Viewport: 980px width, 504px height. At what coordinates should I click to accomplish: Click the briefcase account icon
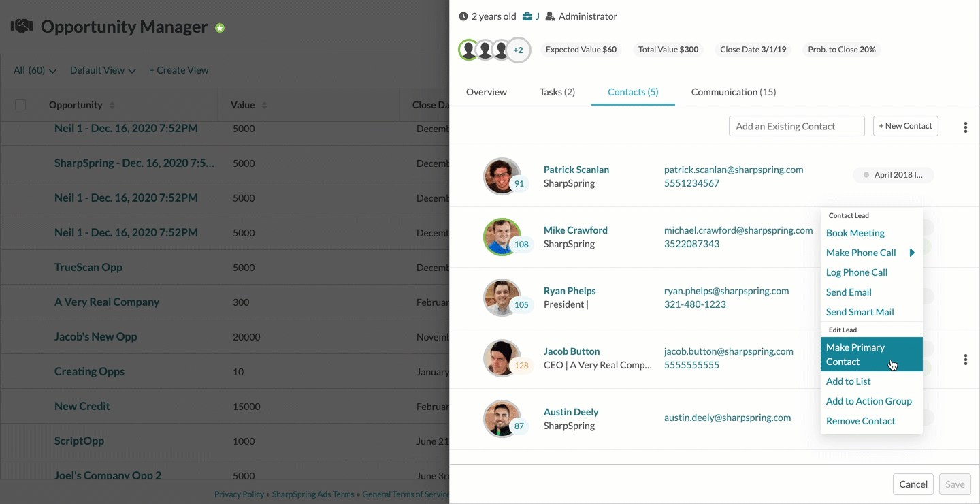pyautogui.click(x=527, y=16)
